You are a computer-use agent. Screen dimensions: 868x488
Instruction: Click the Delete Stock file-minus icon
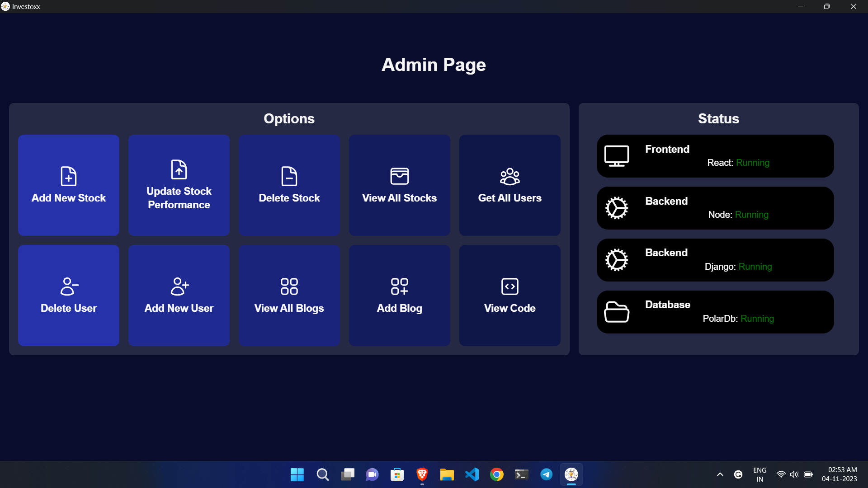tap(289, 176)
